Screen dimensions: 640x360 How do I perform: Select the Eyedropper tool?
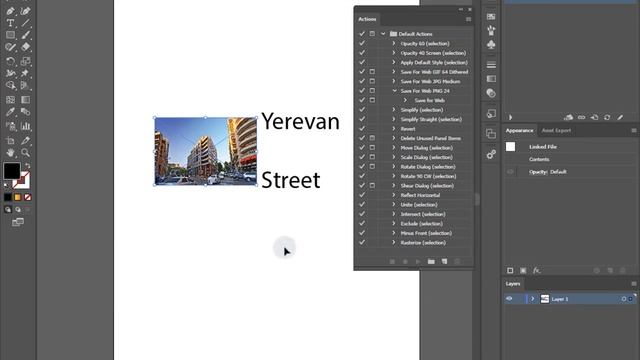coord(10,112)
